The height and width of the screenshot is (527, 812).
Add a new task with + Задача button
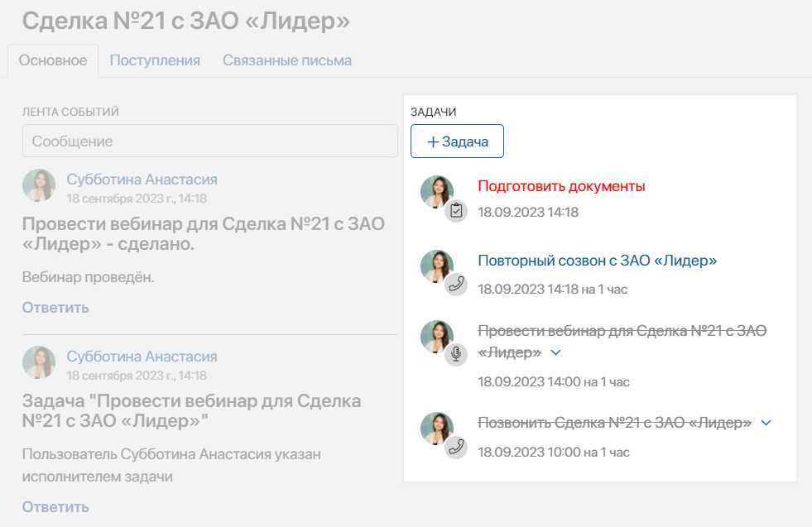coord(457,141)
